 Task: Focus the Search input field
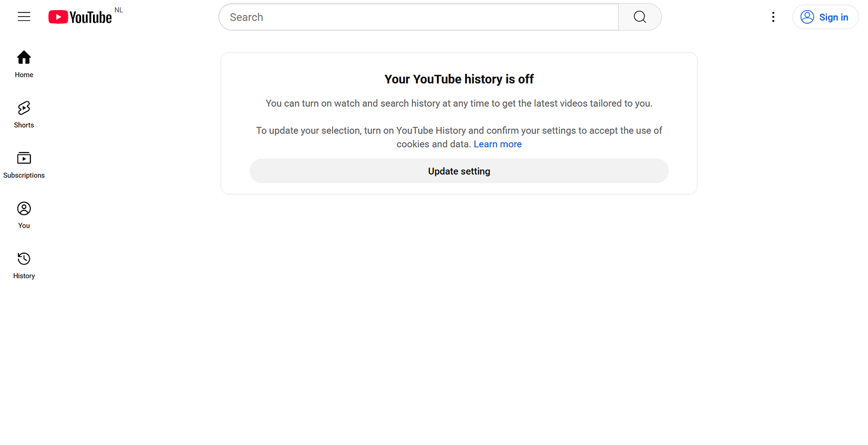(418, 17)
